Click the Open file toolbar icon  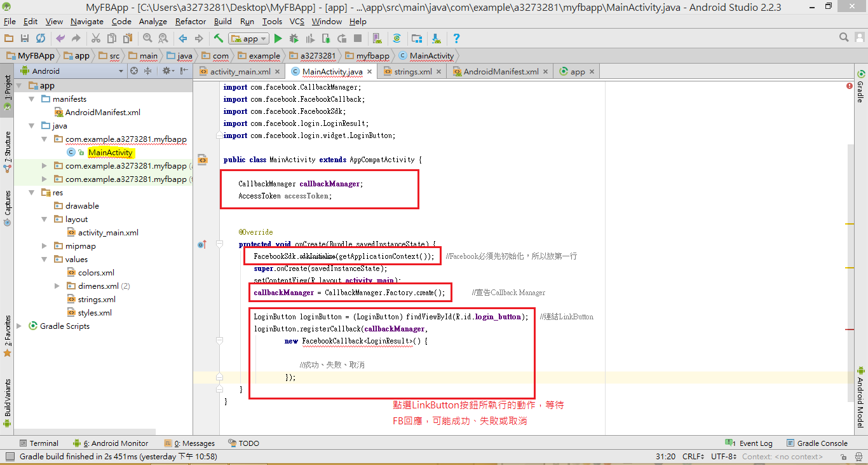point(8,39)
